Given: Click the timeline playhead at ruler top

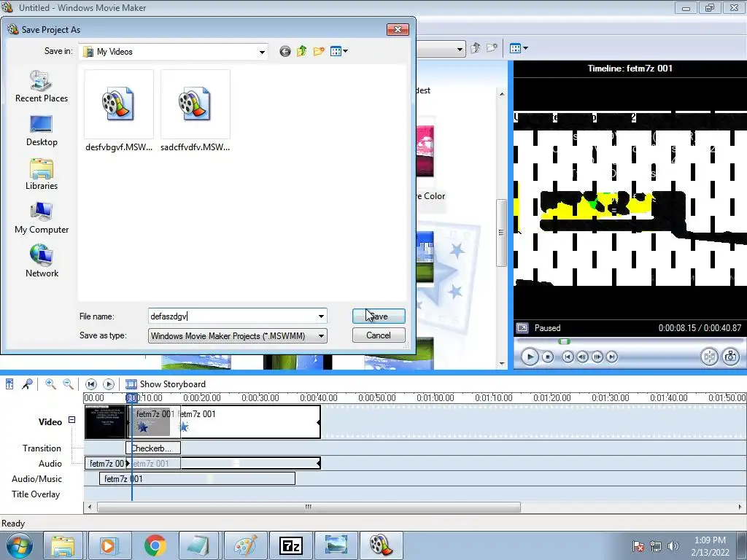Looking at the screenshot, I should click(132, 397).
